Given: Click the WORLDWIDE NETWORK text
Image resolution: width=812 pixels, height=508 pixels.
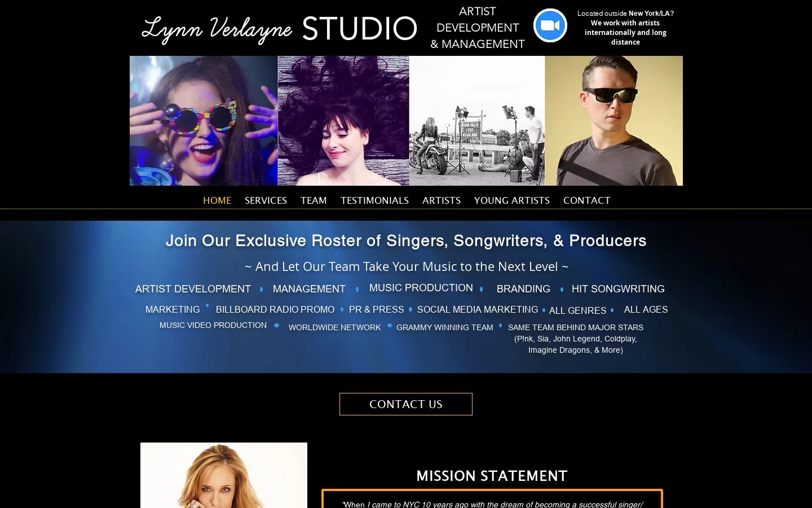Looking at the screenshot, I should click(335, 327).
